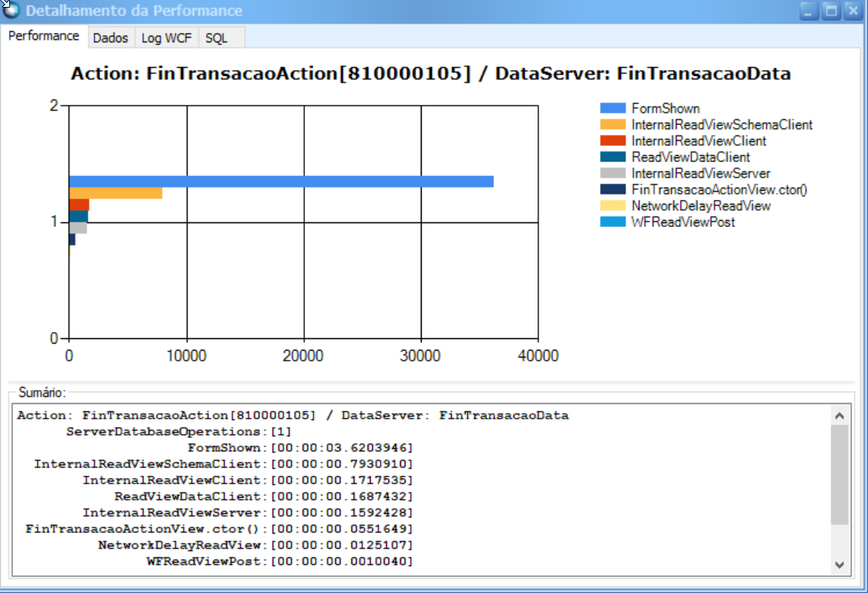868x593 pixels.
Task: Click the ReadViewDataClient:[00:00:00.1687432] summary line
Action: tap(263, 496)
